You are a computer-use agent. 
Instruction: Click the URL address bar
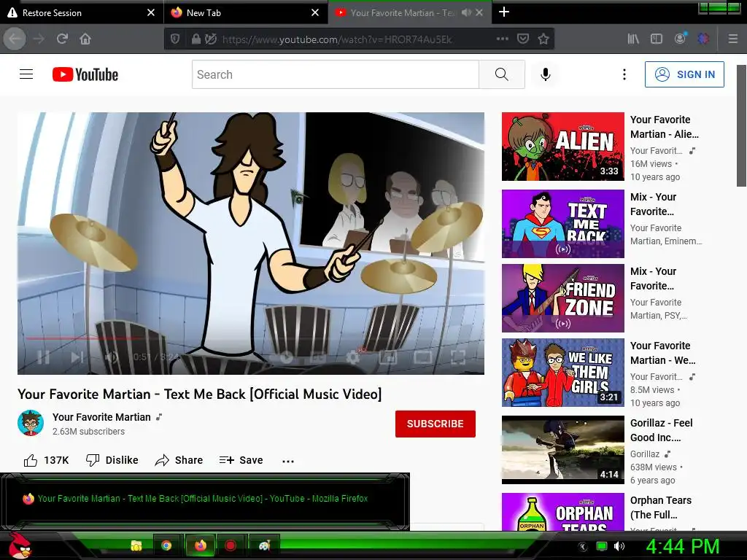pos(337,39)
